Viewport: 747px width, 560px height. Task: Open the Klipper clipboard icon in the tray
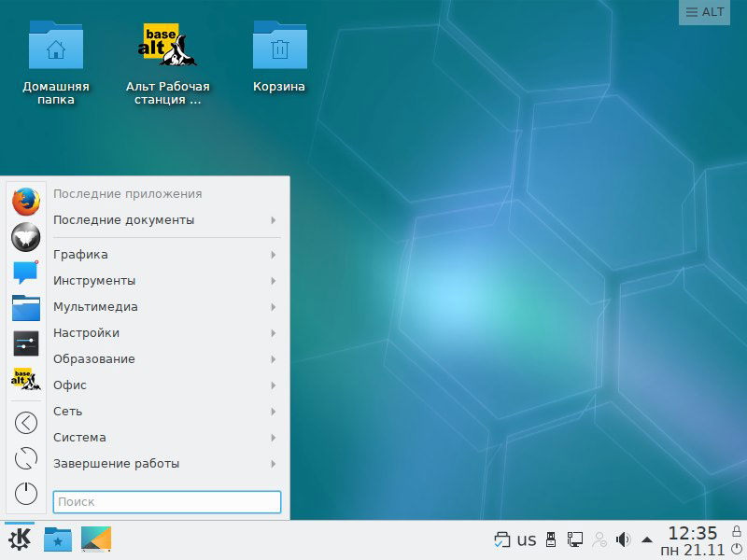[x=504, y=539]
